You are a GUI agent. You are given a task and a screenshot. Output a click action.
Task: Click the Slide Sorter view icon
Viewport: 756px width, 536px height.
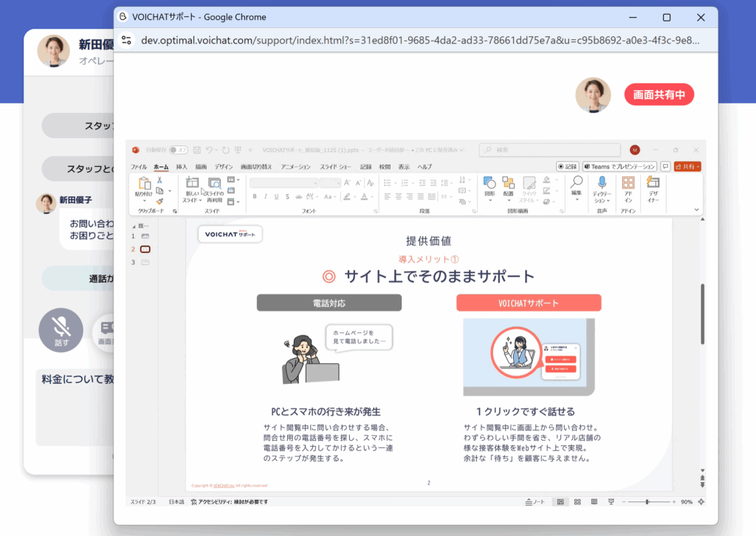(x=577, y=502)
